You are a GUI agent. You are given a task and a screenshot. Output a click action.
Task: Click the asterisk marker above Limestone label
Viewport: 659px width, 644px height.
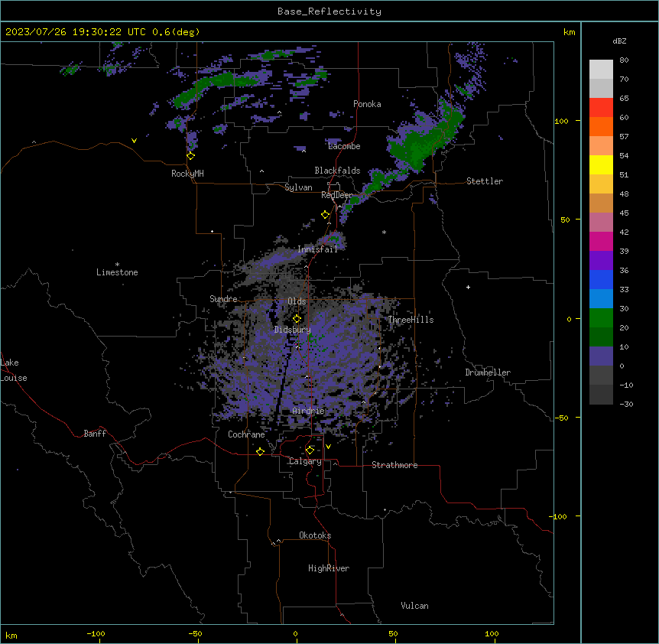point(117,265)
